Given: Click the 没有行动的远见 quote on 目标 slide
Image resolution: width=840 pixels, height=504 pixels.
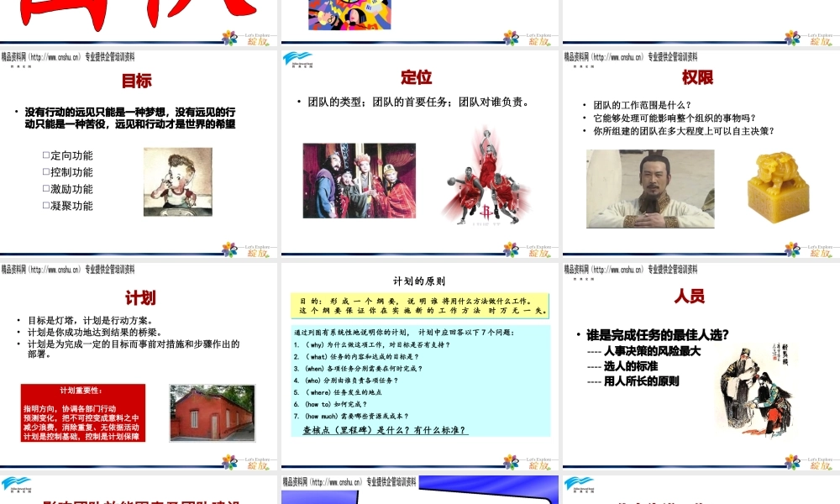Looking at the screenshot, I should [x=129, y=118].
